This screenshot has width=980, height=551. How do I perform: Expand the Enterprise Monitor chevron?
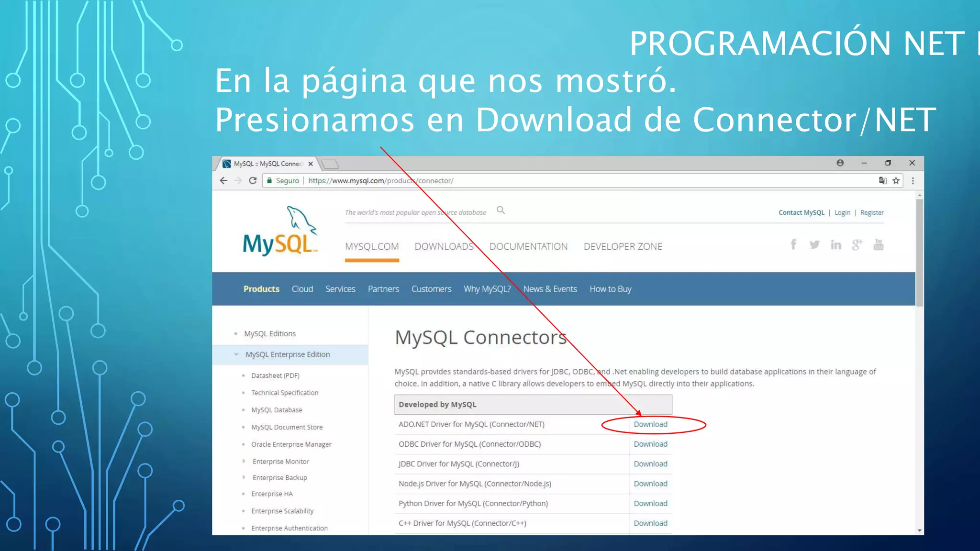[x=244, y=461]
